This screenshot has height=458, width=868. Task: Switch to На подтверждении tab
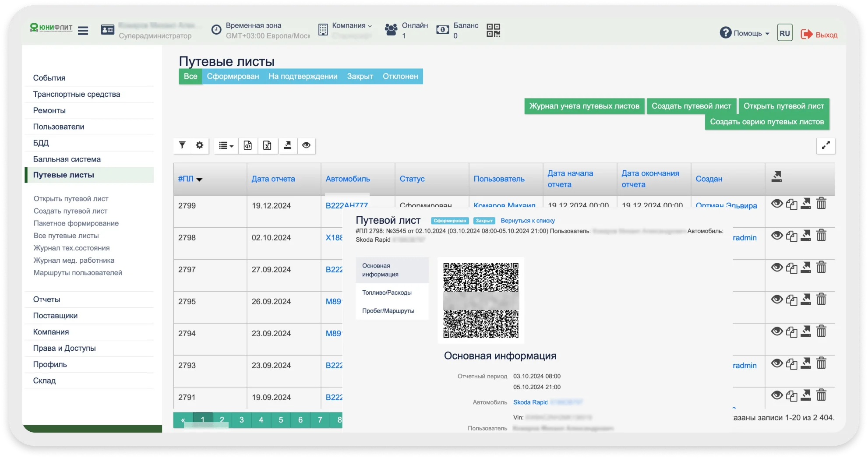303,76
